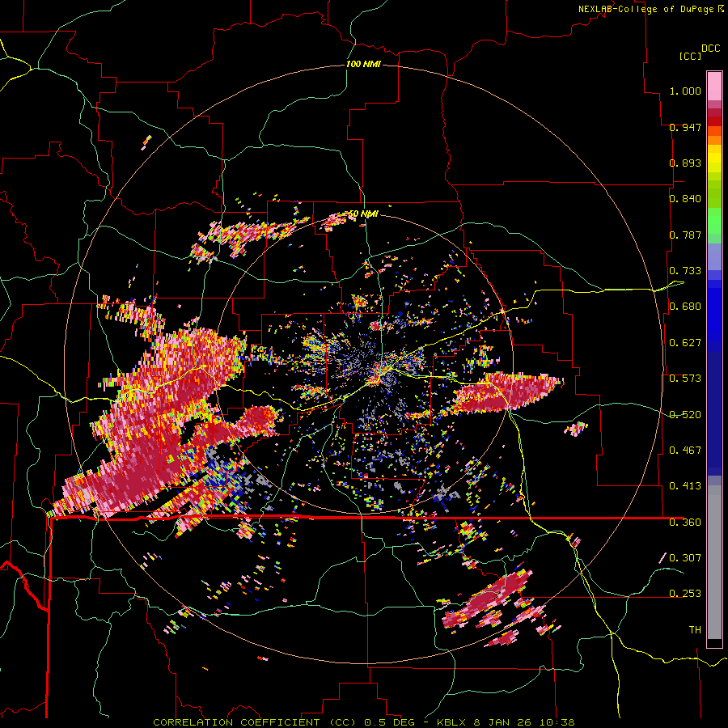Select the 0.787 scale value
The image size is (728, 728).
click(685, 235)
